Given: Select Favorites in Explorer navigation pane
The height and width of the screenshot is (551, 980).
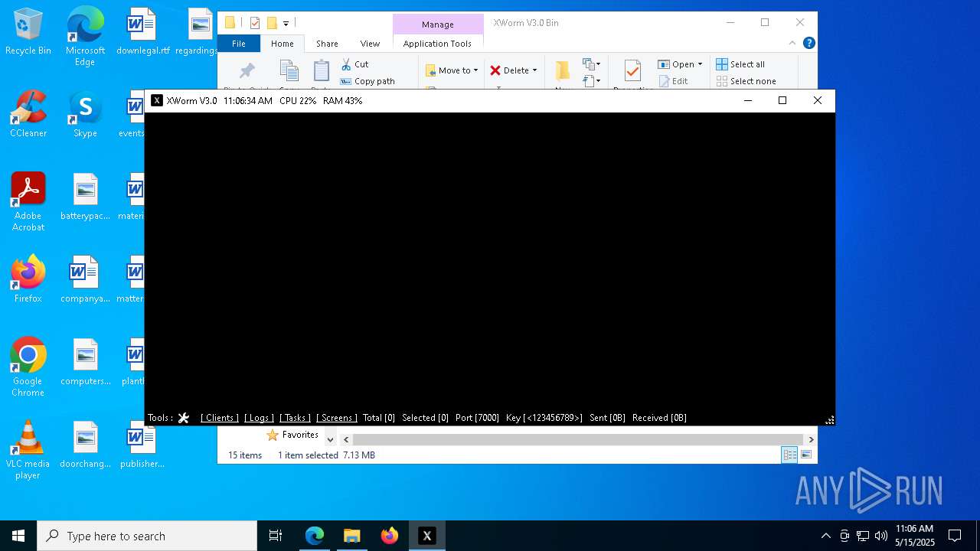Looking at the screenshot, I should tap(292, 435).
